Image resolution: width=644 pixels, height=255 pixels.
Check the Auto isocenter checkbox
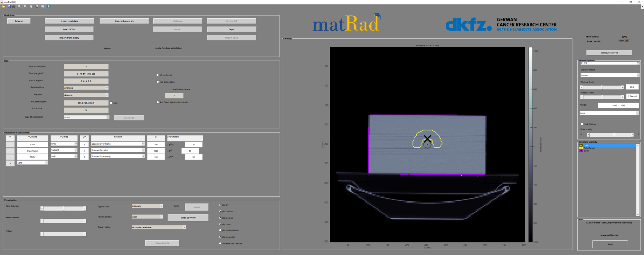[111, 103]
